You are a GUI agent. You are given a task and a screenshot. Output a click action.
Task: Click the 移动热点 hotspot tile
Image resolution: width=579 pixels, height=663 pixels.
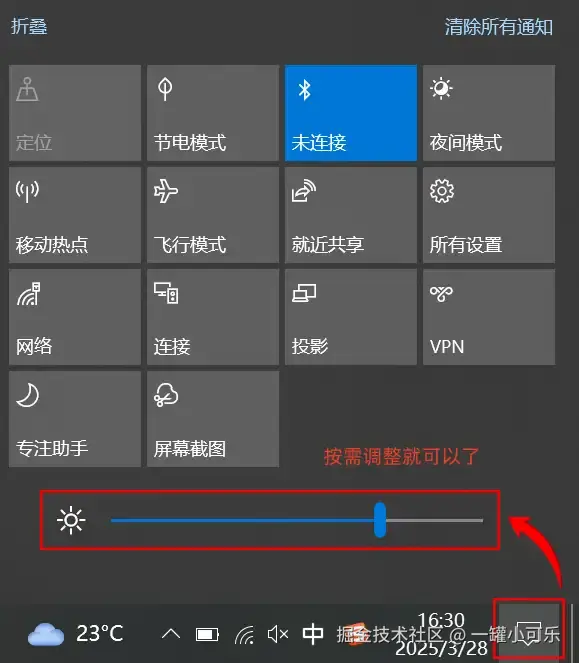pos(75,215)
